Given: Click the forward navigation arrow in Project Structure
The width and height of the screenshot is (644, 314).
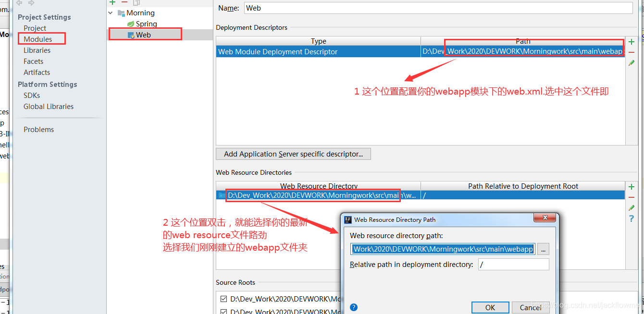Looking at the screenshot, I should [31, 3].
